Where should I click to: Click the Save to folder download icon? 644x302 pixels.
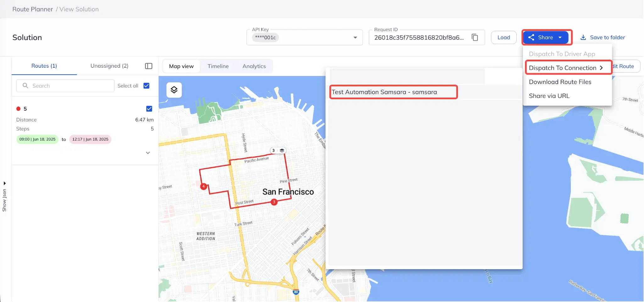click(x=583, y=37)
